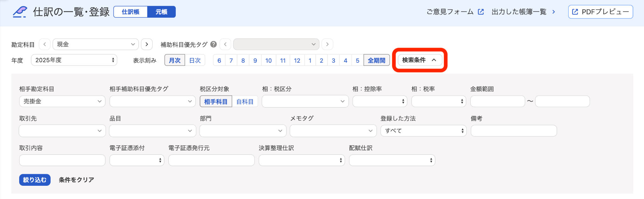Click 条件をクリア to reset filters
This screenshot has height=199, width=644.
[x=76, y=180]
